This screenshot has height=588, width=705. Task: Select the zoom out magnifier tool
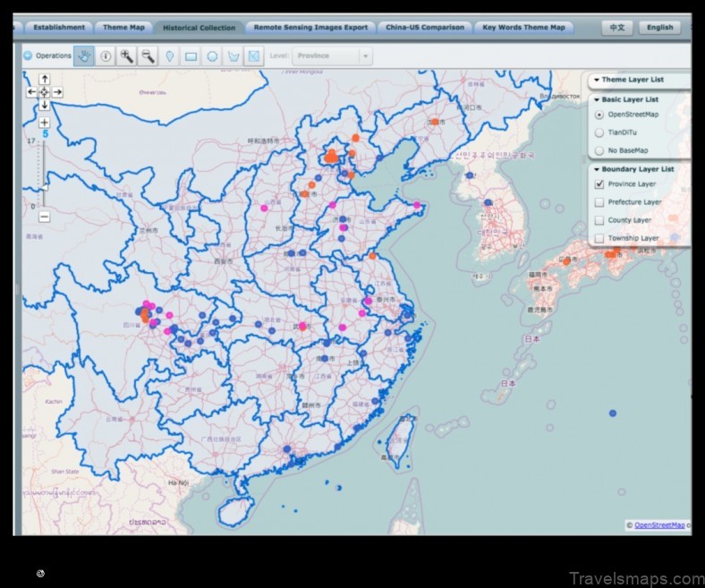[x=148, y=55]
